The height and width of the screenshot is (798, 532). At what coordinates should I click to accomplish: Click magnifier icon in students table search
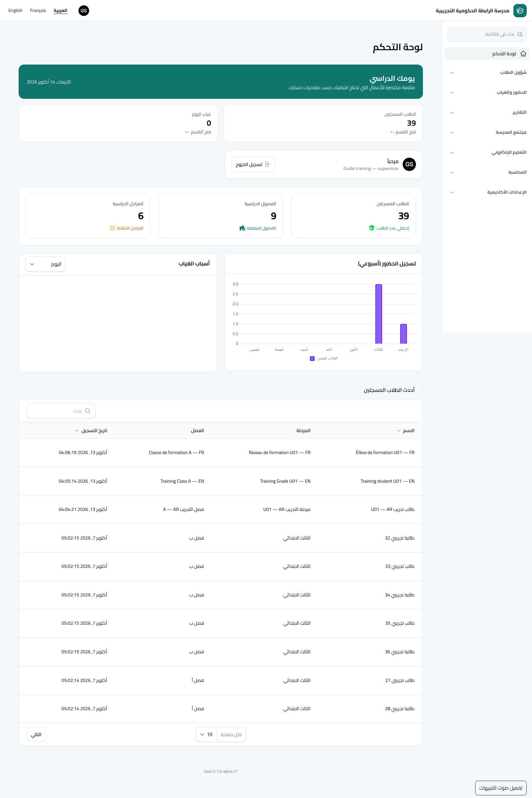click(87, 411)
